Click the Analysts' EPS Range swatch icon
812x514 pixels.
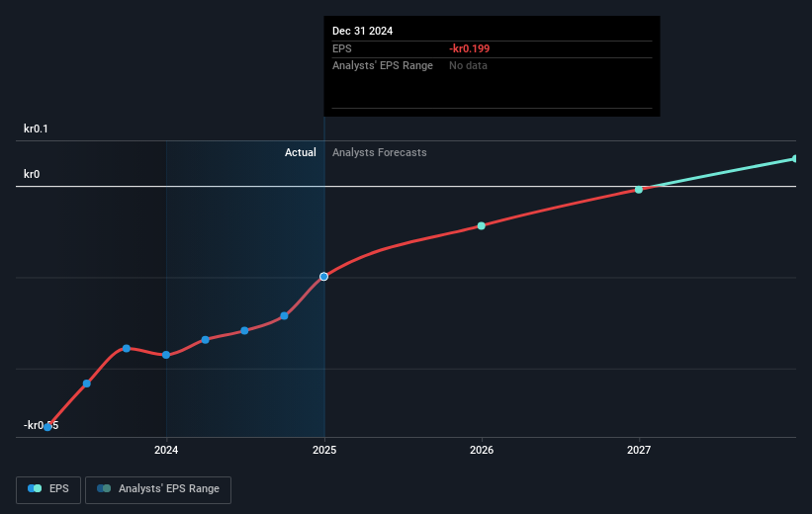coord(104,488)
